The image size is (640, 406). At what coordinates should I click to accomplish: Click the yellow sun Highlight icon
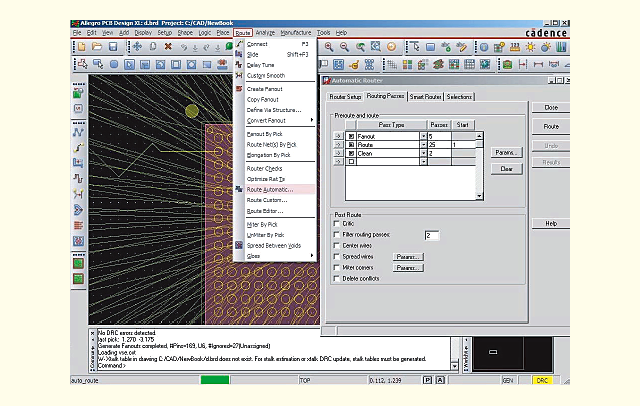(x=530, y=47)
